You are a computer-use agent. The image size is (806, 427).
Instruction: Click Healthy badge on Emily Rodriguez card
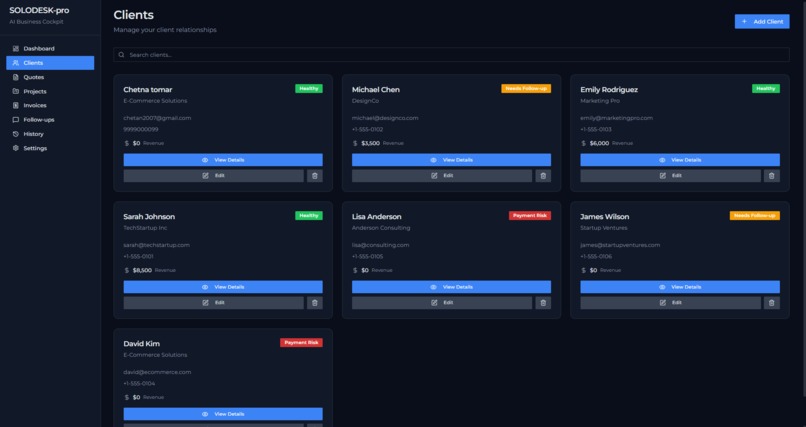[x=766, y=88]
